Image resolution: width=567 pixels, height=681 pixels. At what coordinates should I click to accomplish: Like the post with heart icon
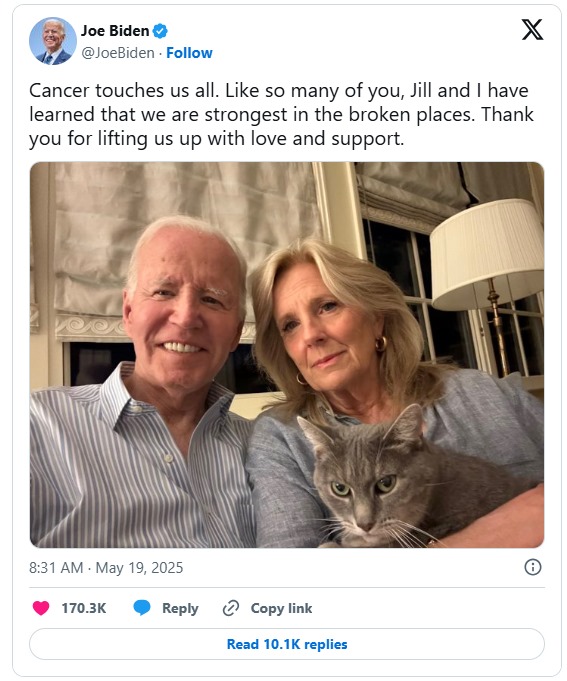(x=41, y=608)
